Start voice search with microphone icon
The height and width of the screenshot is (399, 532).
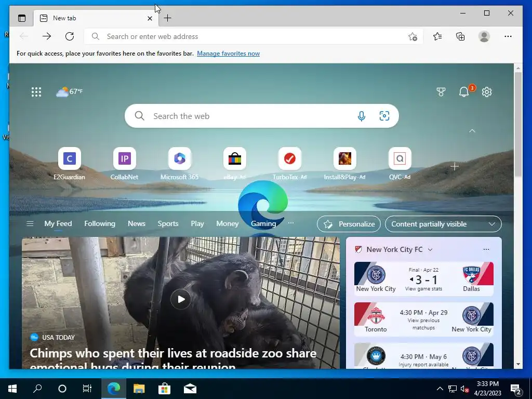click(362, 116)
